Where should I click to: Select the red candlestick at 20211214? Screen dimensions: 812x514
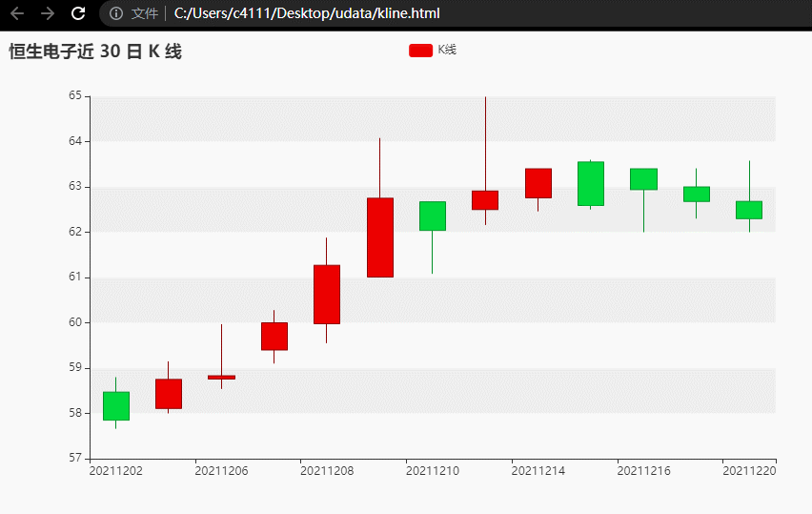(538, 183)
